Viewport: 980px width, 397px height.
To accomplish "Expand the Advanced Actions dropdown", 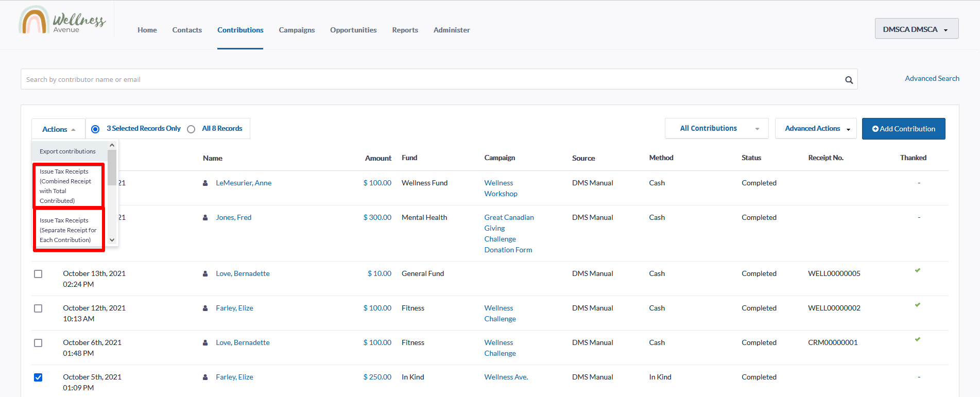I will [x=816, y=128].
